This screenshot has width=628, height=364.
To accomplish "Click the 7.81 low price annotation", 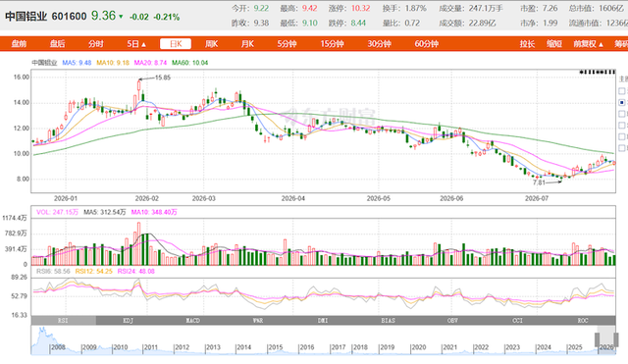I will point(539,182).
